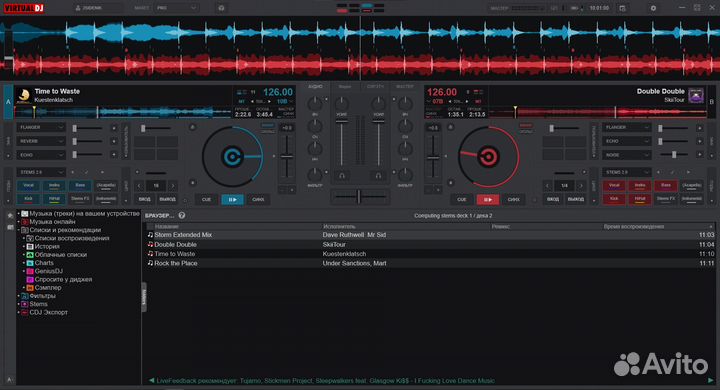This screenshot has height=390, width=720.
Task: Play or pause deck A
Action: [x=232, y=199]
